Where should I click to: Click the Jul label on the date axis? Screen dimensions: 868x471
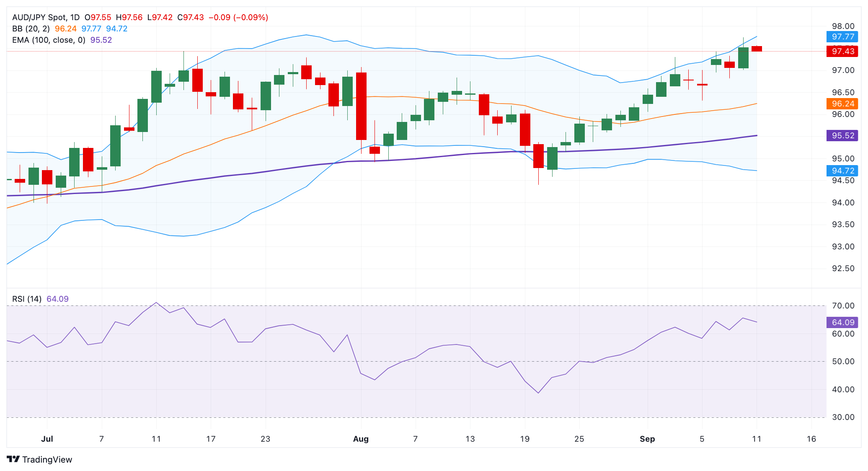pyautogui.click(x=47, y=439)
